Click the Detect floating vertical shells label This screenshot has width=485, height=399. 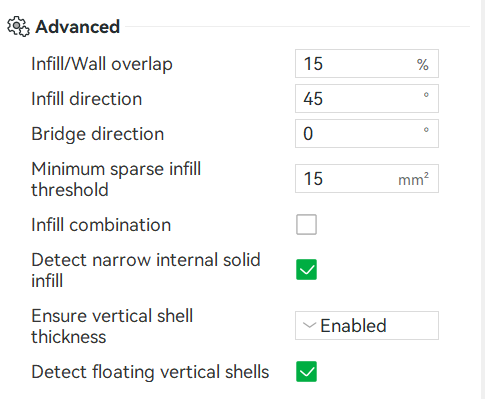click(x=150, y=372)
